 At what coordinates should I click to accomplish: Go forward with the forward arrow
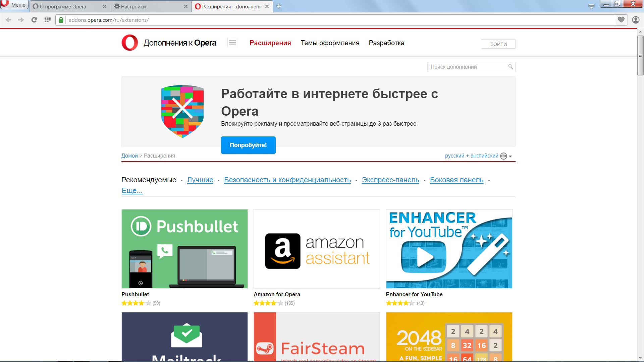pyautogui.click(x=21, y=20)
